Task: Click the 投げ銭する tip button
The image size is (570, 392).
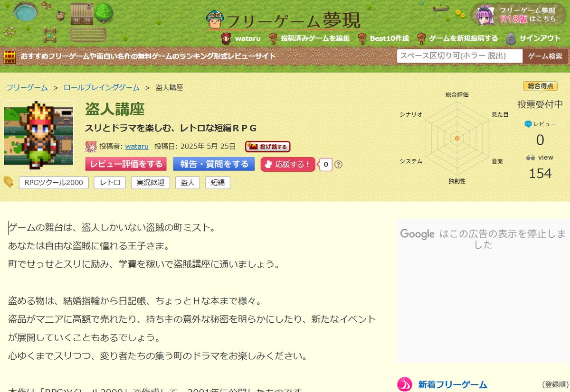Action: [267, 147]
